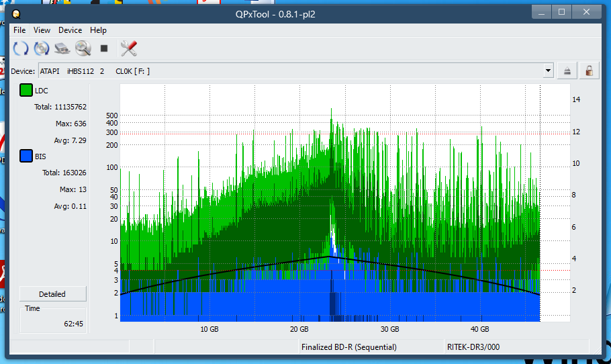Click the Device: label
The width and height of the screenshot is (611, 364).
(23, 71)
